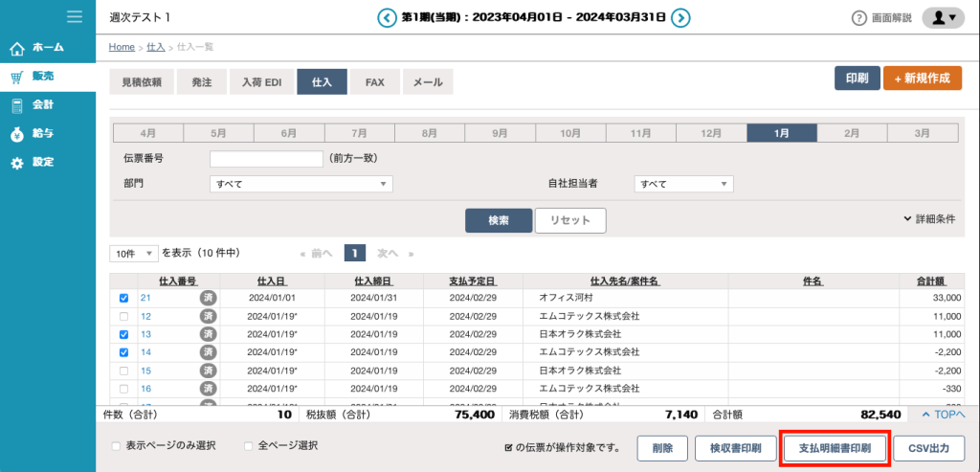Screen dimensions: 980x472
Task: Select the 1月 month tab
Action: [x=782, y=133]
